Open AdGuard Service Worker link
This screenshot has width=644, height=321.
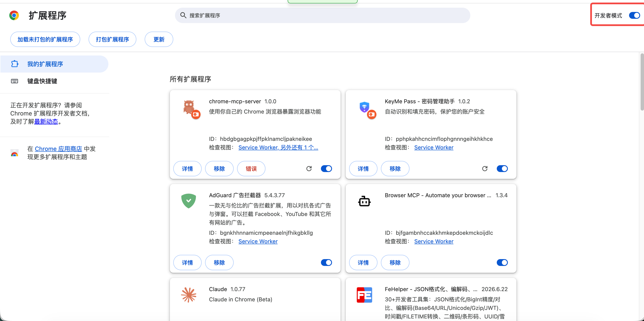point(258,241)
